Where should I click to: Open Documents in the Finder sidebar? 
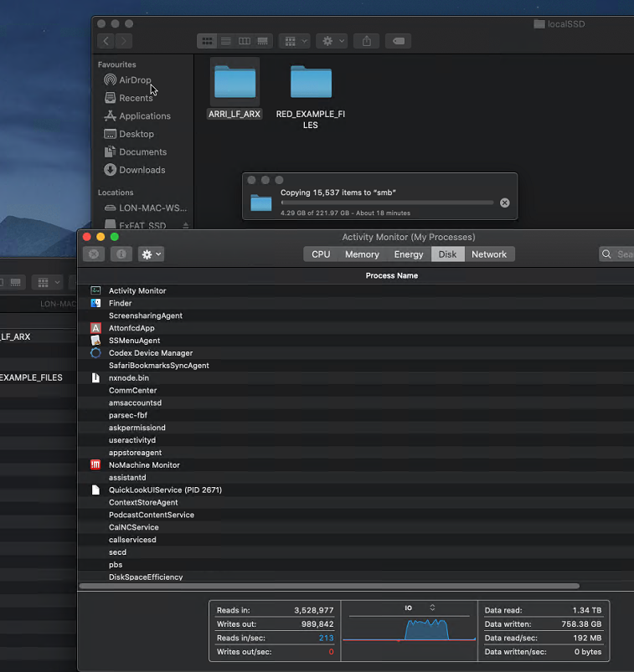(135, 152)
